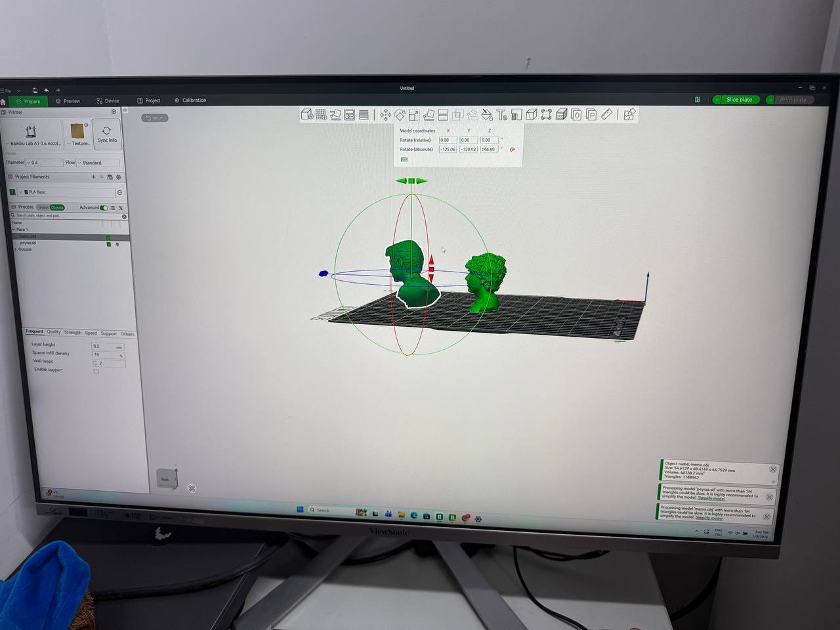The width and height of the screenshot is (840, 630).
Task: Toggle printable checkbox for memo.obj
Action: (x=108, y=238)
